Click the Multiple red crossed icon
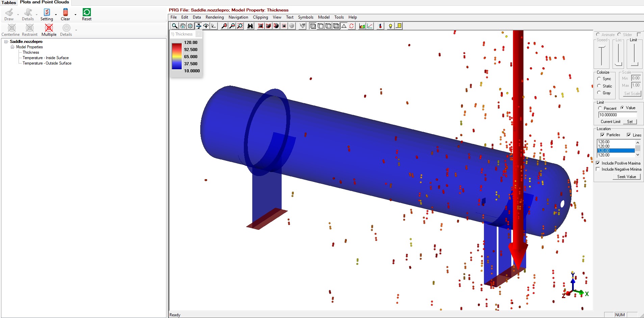This screenshot has width=644, height=318. [x=49, y=28]
